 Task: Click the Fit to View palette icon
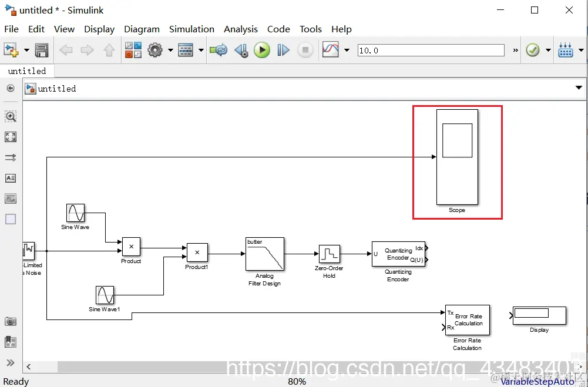pyautogui.click(x=11, y=137)
